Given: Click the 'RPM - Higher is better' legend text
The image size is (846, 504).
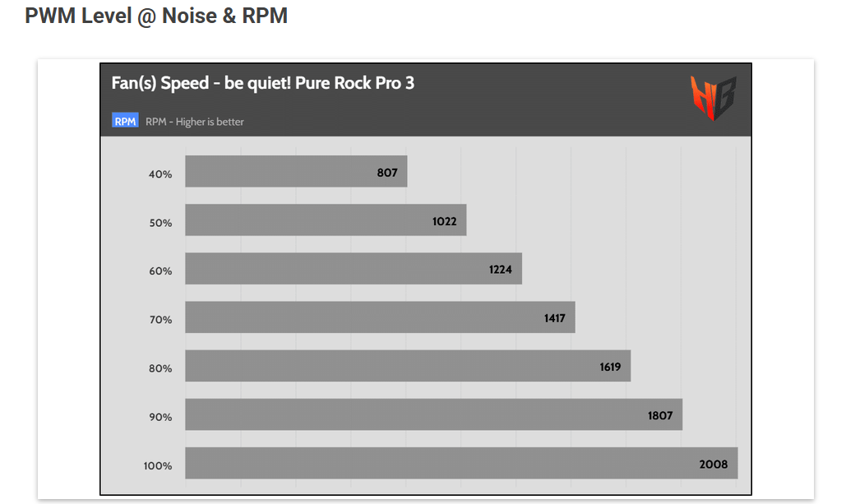Looking at the screenshot, I should point(195,122).
